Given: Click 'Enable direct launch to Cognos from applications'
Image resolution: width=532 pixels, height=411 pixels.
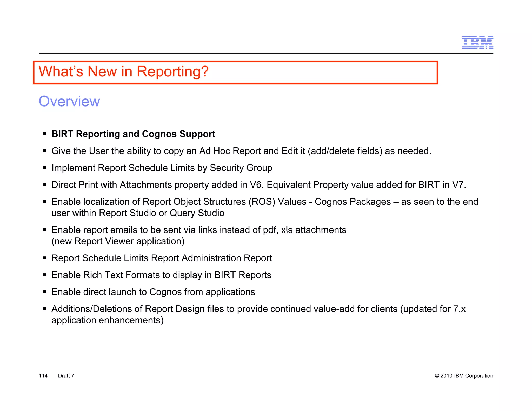Looking at the screenshot, I should pos(153,292).
